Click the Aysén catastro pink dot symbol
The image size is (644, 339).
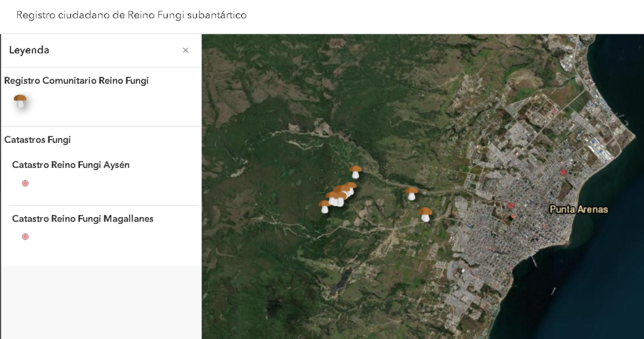point(25,184)
